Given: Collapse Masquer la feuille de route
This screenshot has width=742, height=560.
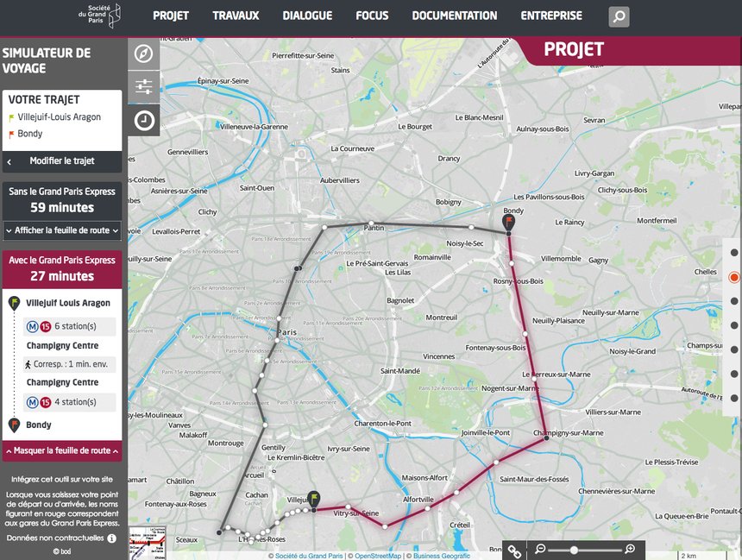Looking at the screenshot, I should tap(62, 450).
